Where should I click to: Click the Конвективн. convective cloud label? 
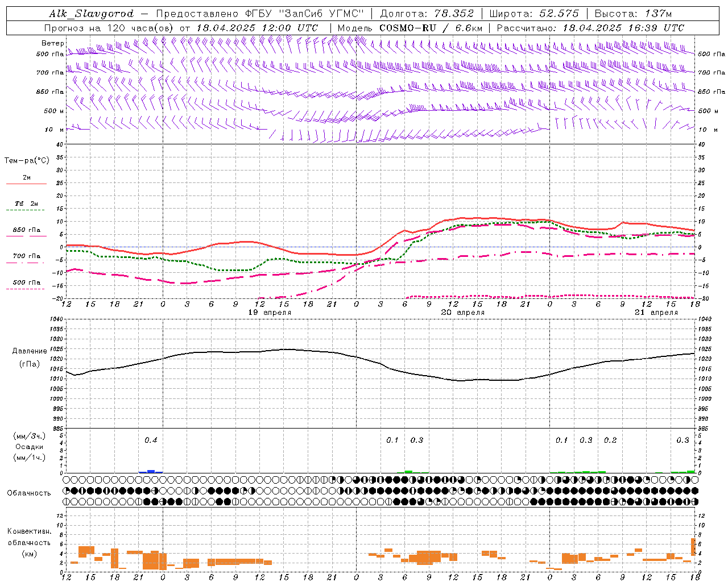point(29,531)
